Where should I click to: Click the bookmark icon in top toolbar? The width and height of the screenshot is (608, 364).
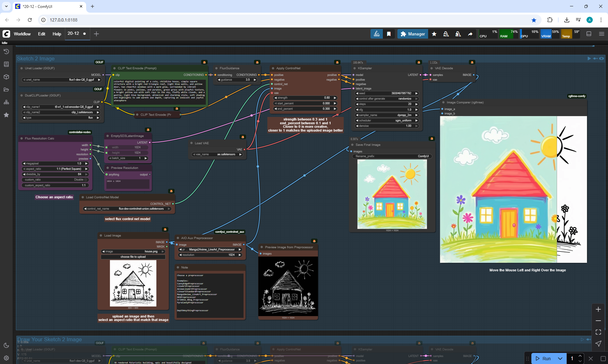click(389, 34)
